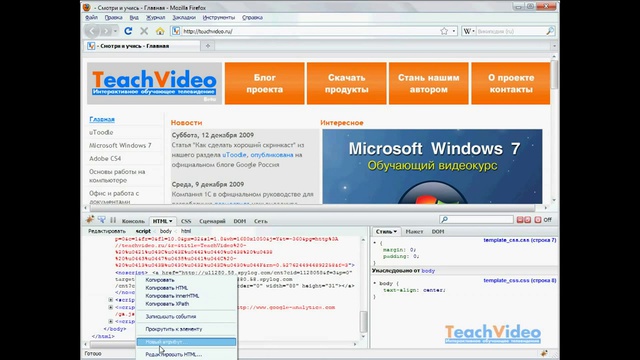The height and width of the screenshot is (360, 640).
Task: Choose Копировать in the context menu
Action: pyautogui.click(x=186, y=280)
